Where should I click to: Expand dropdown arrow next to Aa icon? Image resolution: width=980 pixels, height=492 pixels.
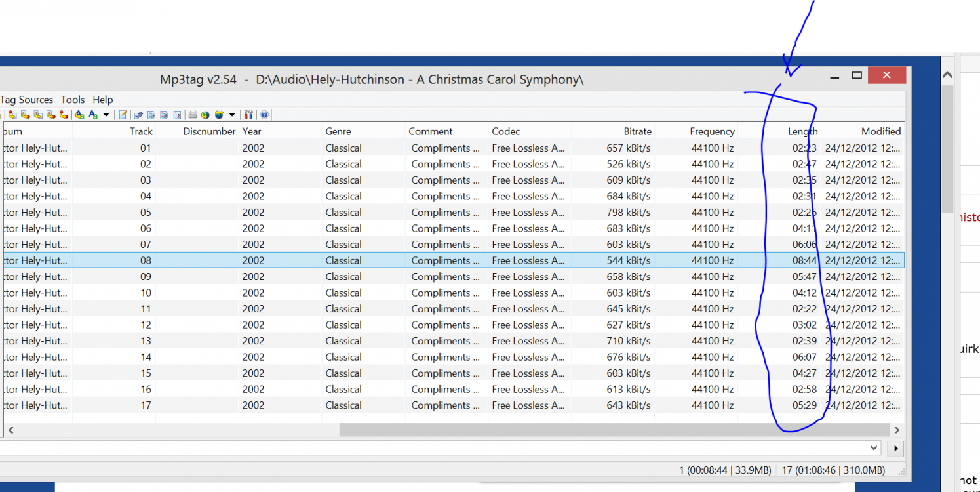[106, 115]
